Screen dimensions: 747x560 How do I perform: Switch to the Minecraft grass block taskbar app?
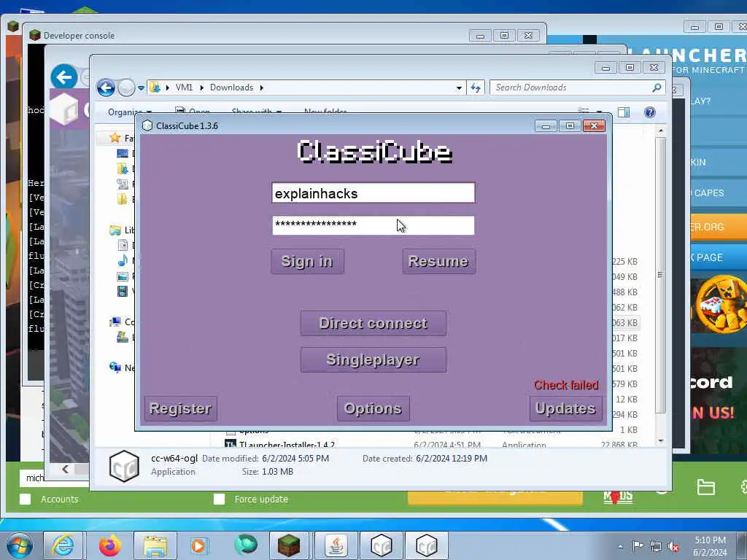(x=289, y=545)
